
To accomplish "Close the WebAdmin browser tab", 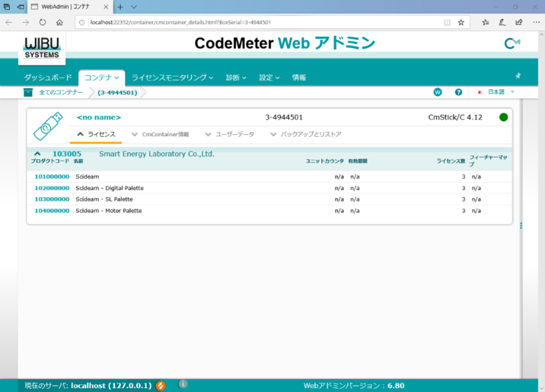I will click(x=106, y=7).
